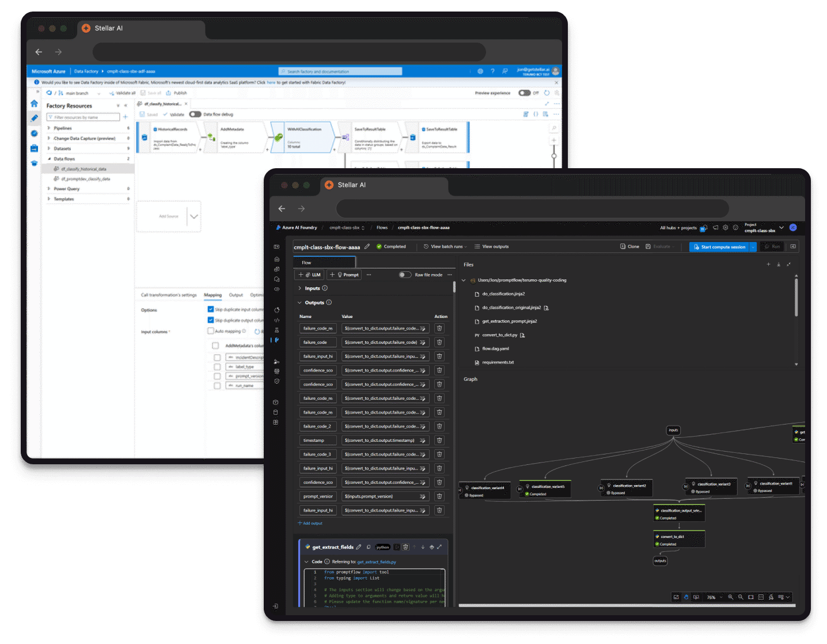827x644 pixels.
Task: Click the Filter resources by name field
Action: (x=83, y=117)
